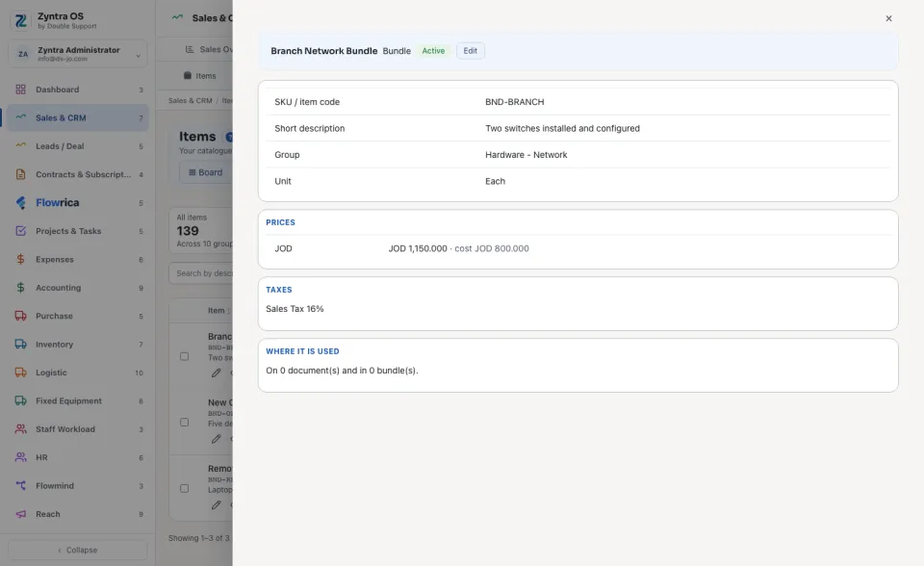The image size is (924, 566).
Task: Click the HR people icon
Action: tap(20, 457)
